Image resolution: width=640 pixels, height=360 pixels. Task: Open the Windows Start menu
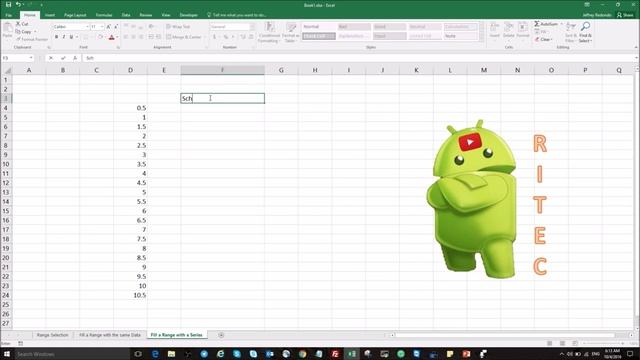click(7, 354)
